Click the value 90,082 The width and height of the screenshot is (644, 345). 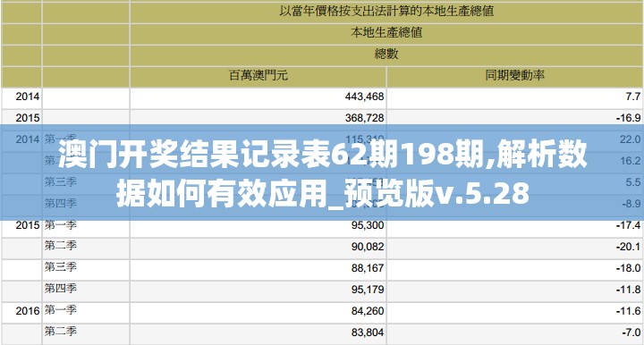[x=368, y=247]
